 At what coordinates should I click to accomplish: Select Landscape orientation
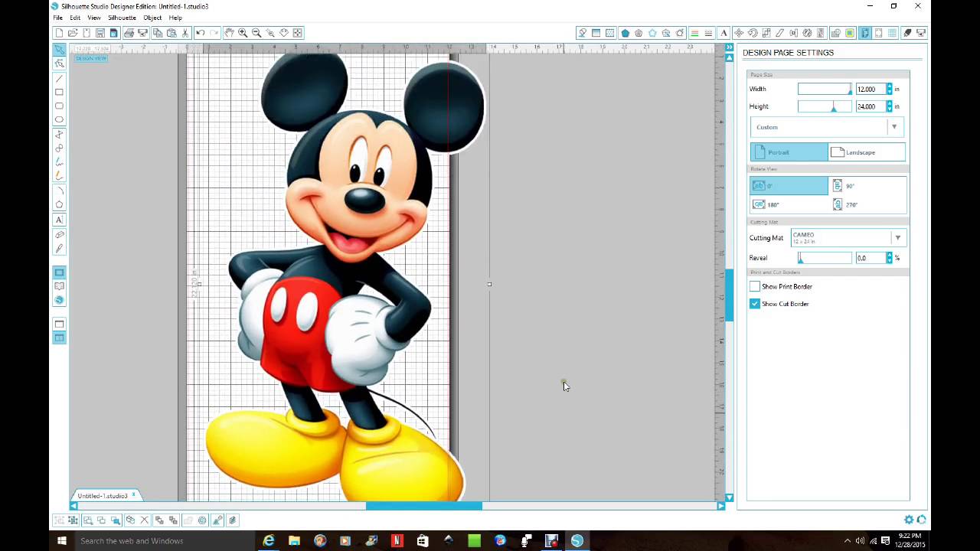click(x=867, y=152)
